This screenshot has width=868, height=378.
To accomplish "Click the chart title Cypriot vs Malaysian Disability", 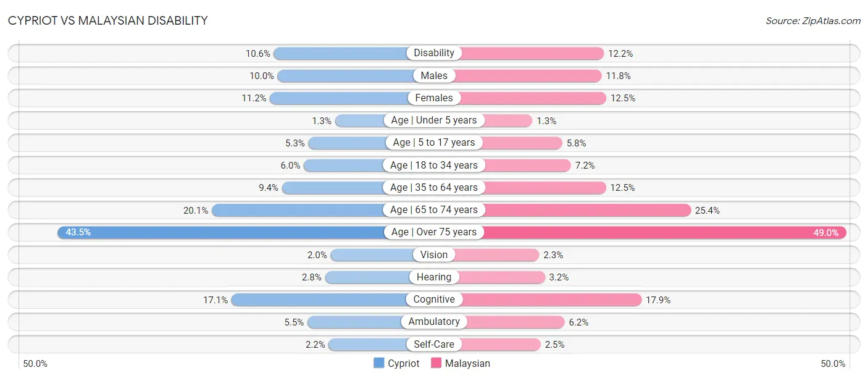I will pos(107,20).
